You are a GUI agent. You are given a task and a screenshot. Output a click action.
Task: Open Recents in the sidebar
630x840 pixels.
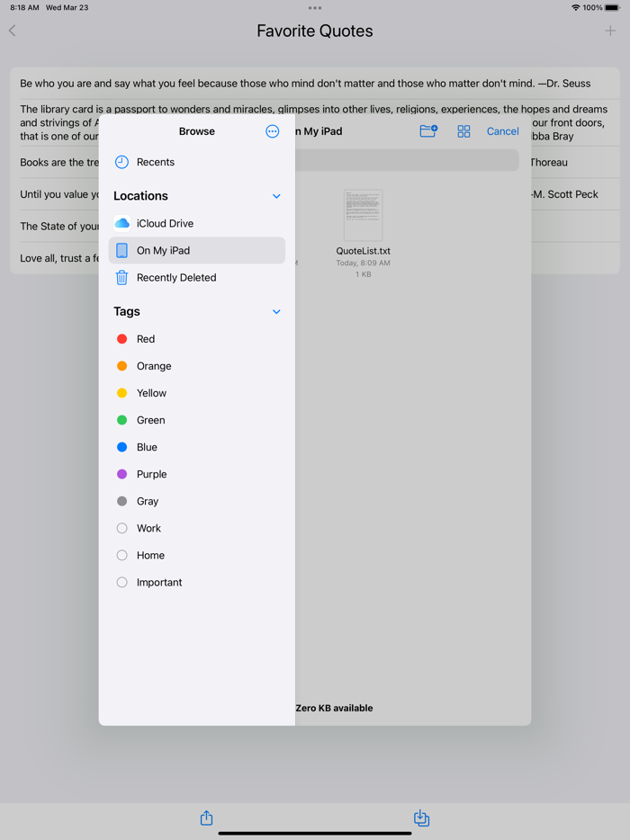[x=156, y=162]
